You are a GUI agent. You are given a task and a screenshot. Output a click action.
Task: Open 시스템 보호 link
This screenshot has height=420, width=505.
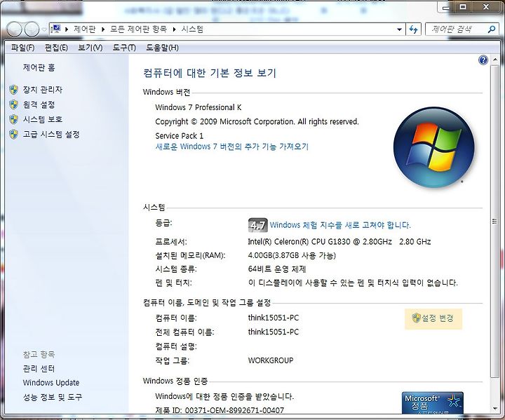pos(43,119)
